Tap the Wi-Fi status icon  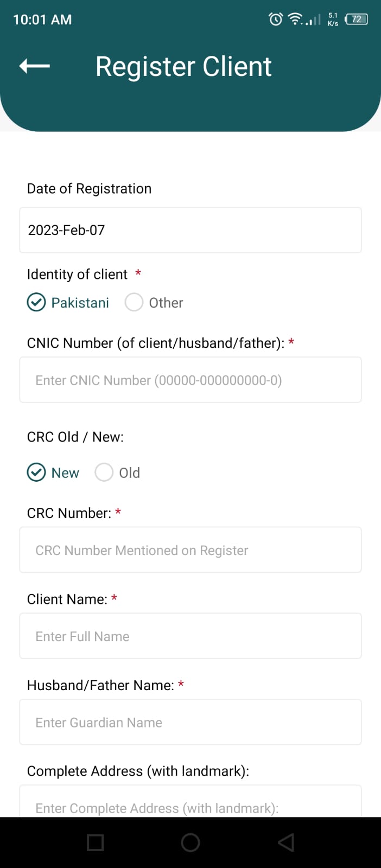point(295,19)
